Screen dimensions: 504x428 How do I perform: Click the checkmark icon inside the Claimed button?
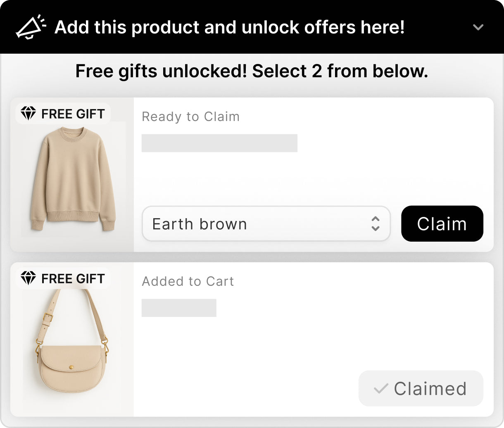pos(381,388)
